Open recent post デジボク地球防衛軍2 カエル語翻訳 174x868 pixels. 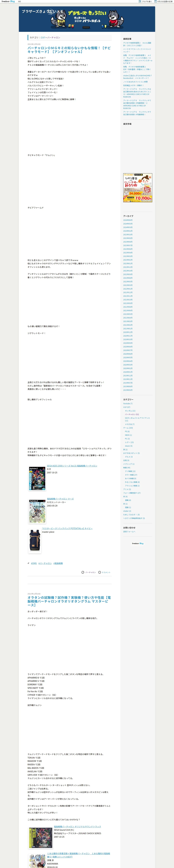pos(137,44)
